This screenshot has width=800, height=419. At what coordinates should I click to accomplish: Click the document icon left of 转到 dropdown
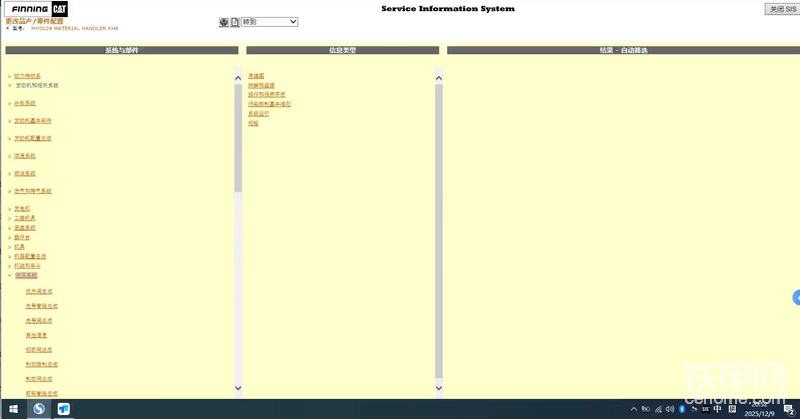[x=234, y=22]
